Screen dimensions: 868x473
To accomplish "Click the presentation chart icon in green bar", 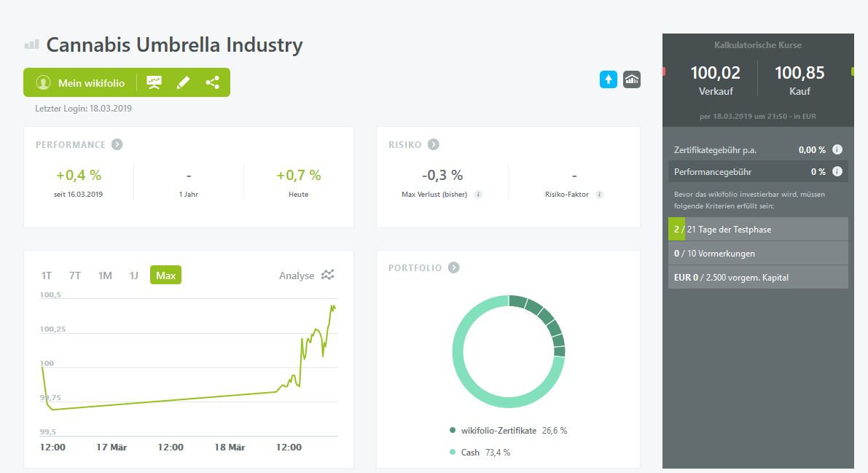I will click(x=154, y=82).
